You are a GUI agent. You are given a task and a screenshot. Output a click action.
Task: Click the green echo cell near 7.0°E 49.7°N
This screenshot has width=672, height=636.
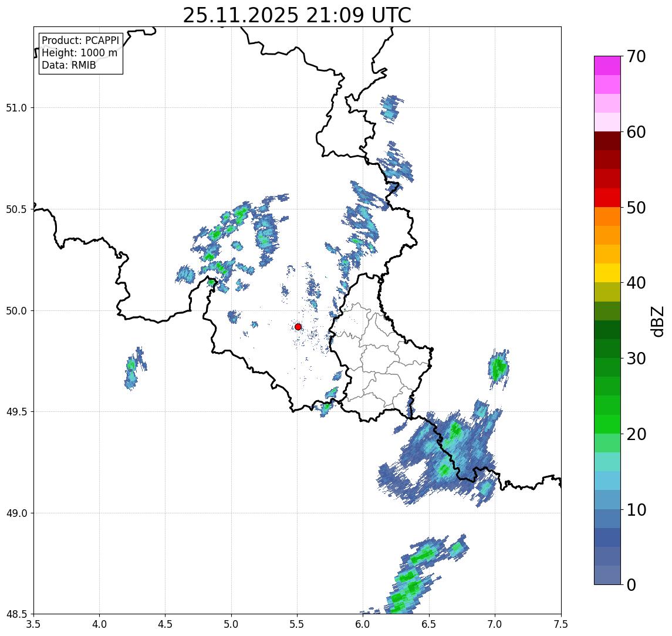[x=499, y=368]
